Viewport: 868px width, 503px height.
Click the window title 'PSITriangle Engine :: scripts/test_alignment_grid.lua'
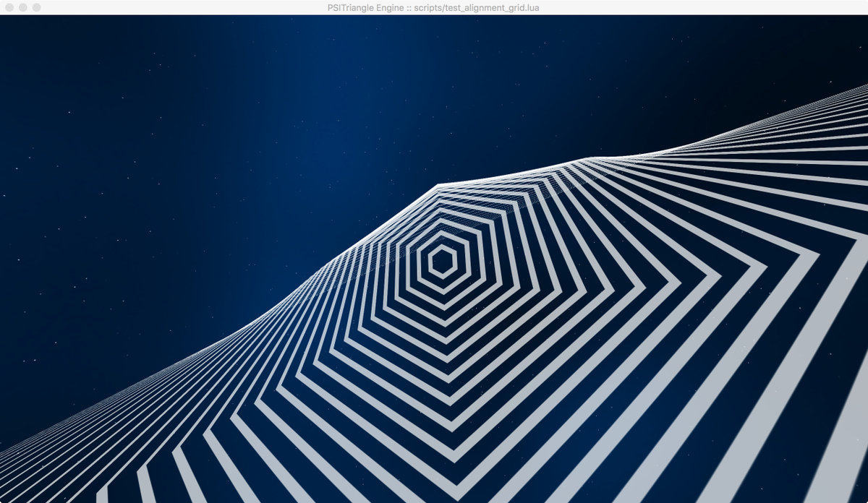tap(433, 7)
